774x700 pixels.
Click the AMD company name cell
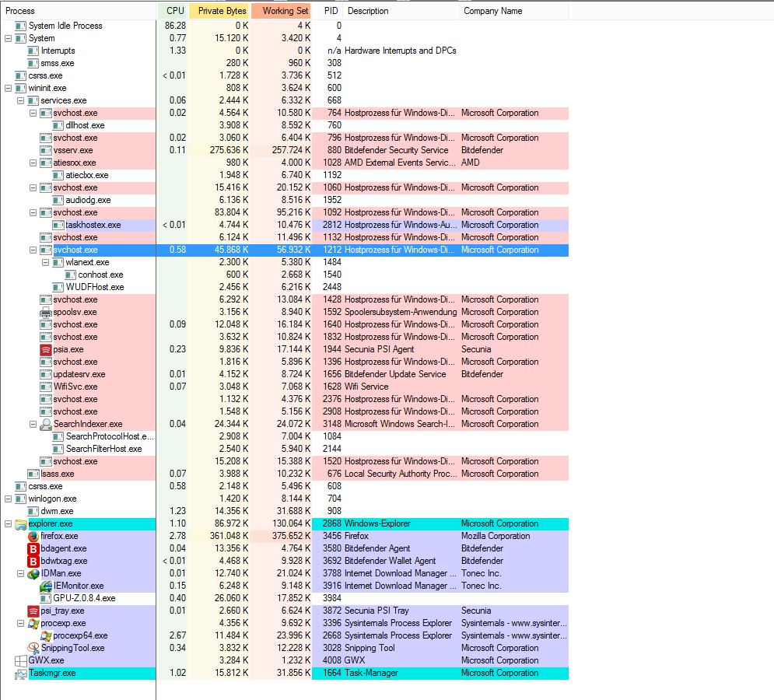point(471,163)
